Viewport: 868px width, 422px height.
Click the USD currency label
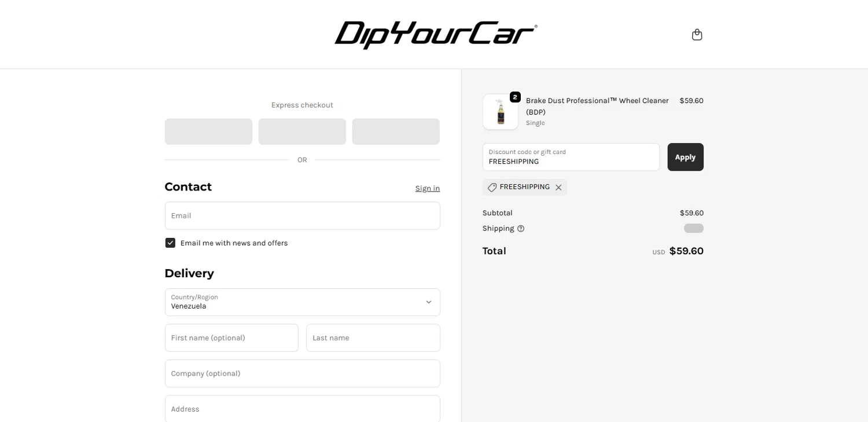659,252
